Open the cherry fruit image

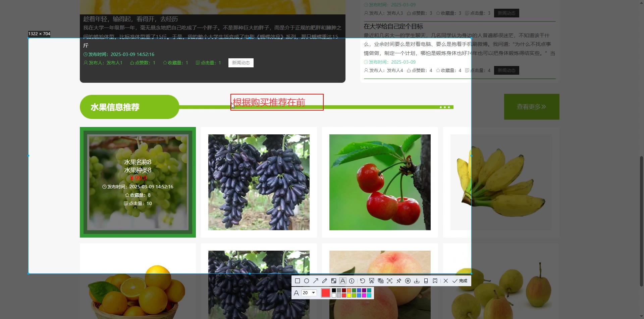[x=380, y=182]
